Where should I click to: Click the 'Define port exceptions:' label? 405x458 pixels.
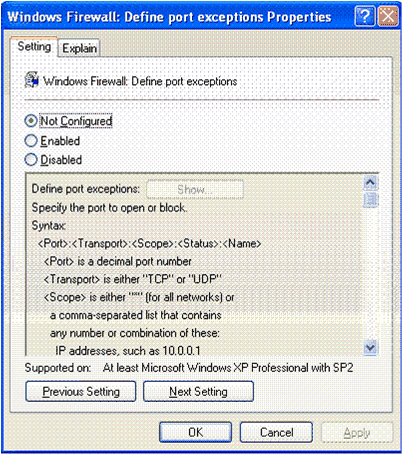tap(86, 189)
